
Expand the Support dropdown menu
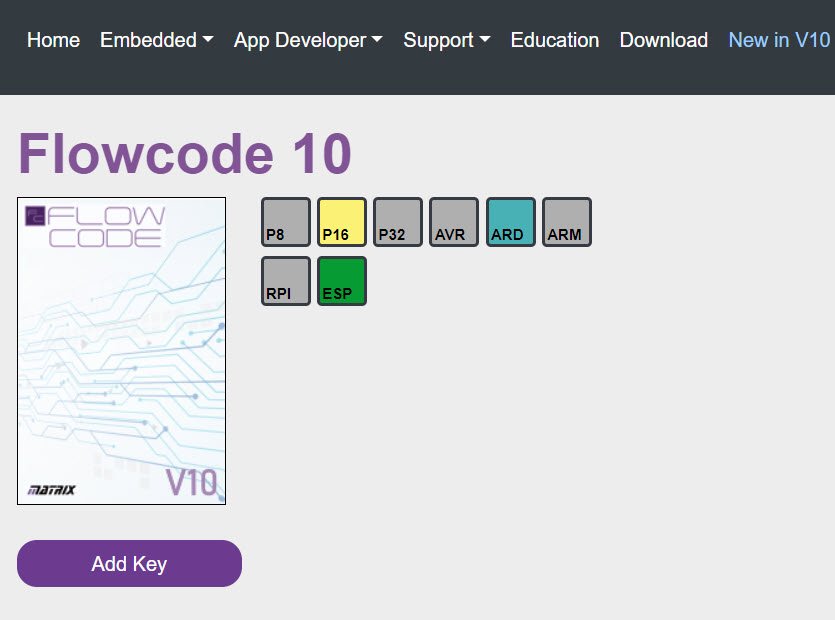coord(447,40)
